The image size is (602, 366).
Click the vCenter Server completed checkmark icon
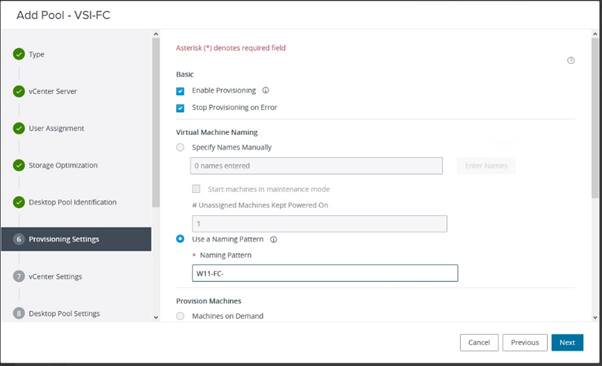[19, 91]
